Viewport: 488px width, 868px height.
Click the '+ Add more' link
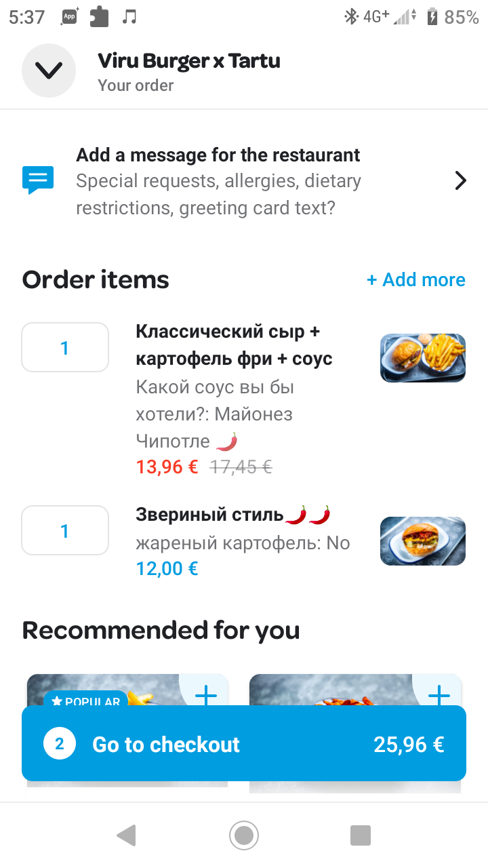click(415, 279)
